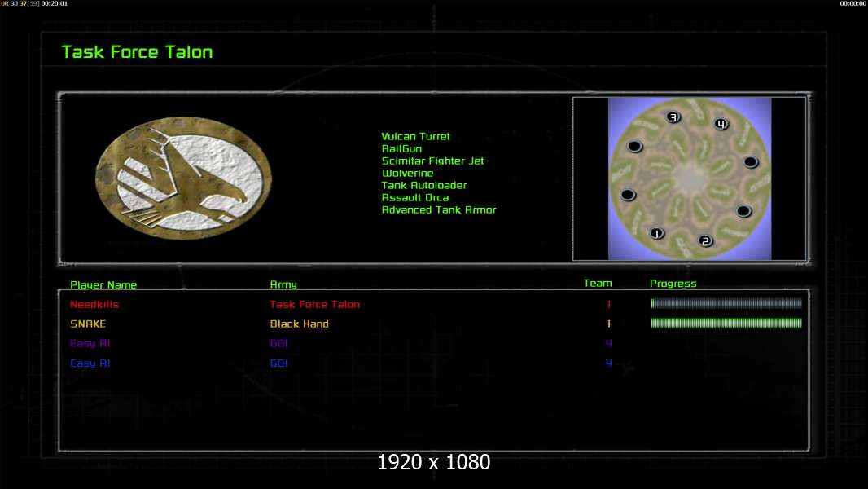Click Wolverine in unit list
The width and height of the screenshot is (868, 489).
point(407,173)
